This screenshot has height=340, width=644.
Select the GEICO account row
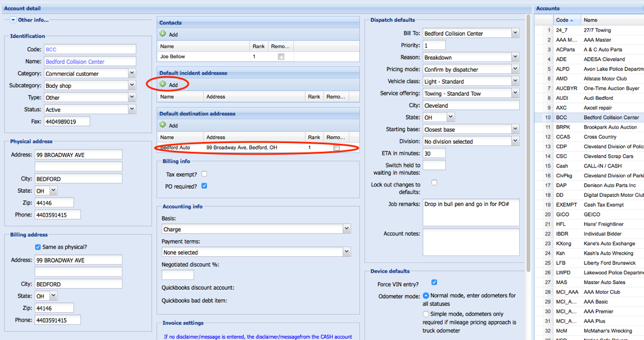595,214
